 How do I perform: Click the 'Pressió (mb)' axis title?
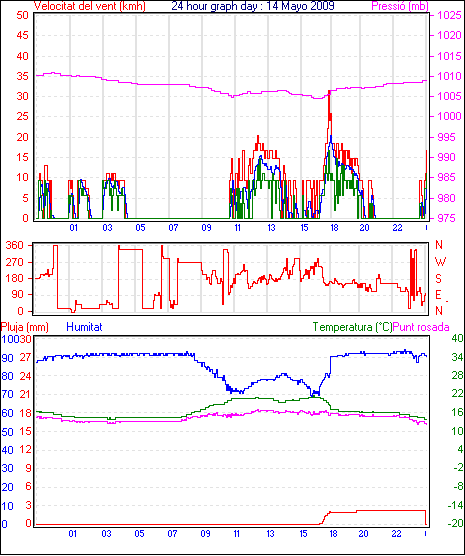400,6
